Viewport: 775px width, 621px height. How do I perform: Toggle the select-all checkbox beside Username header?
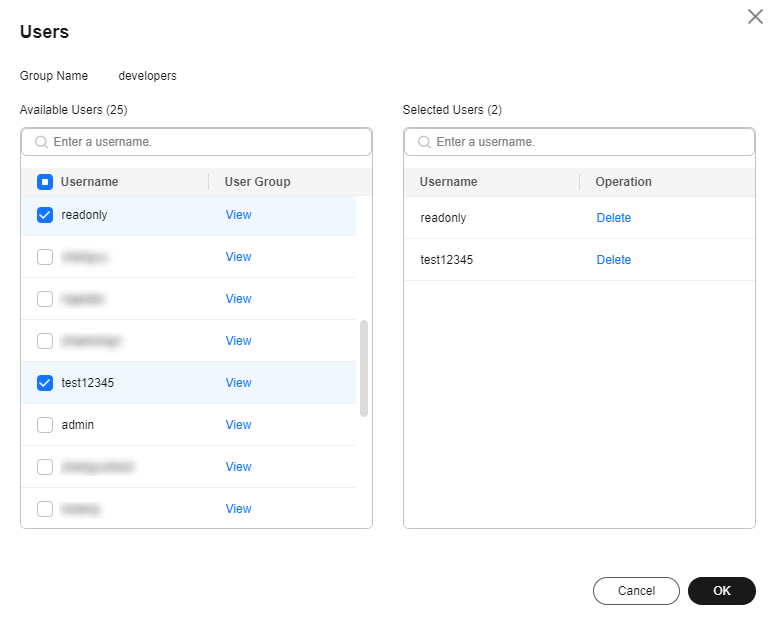coord(45,182)
